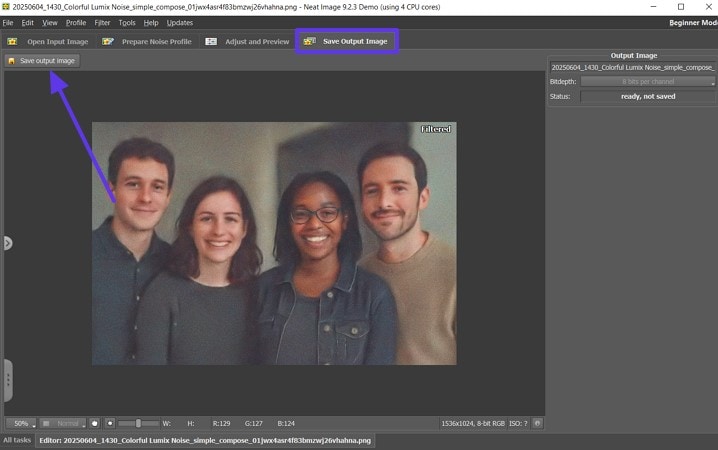This screenshot has height=450, width=718.
Task: Select the Editor task tab
Action: pos(205,441)
